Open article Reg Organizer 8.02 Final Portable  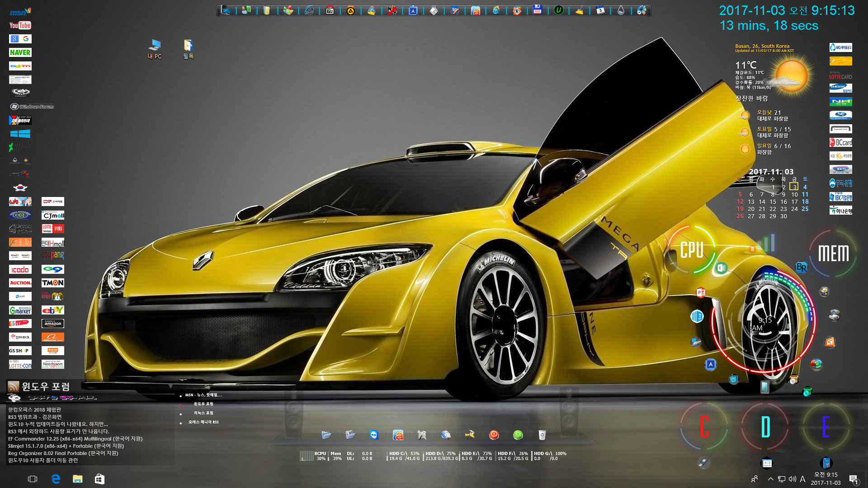[63, 453]
